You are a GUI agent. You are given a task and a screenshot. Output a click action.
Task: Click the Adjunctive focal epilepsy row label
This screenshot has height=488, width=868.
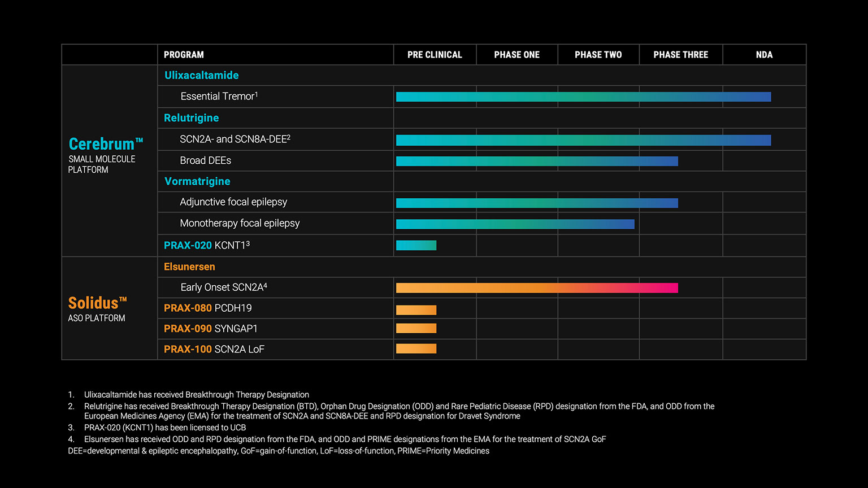point(233,202)
